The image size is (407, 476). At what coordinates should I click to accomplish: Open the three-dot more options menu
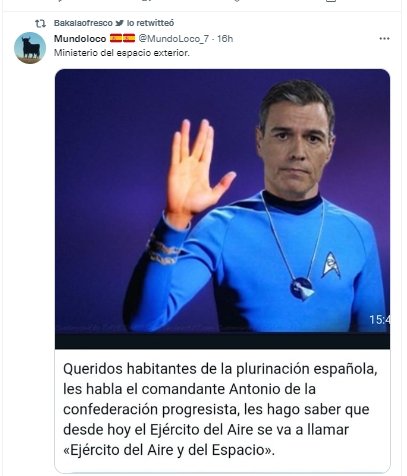click(384, 39)
